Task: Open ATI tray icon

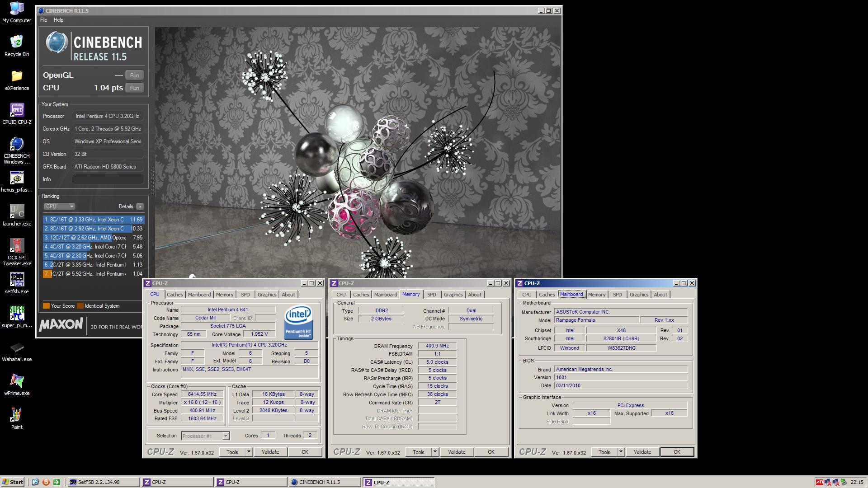Action: (x=819, y=482)
